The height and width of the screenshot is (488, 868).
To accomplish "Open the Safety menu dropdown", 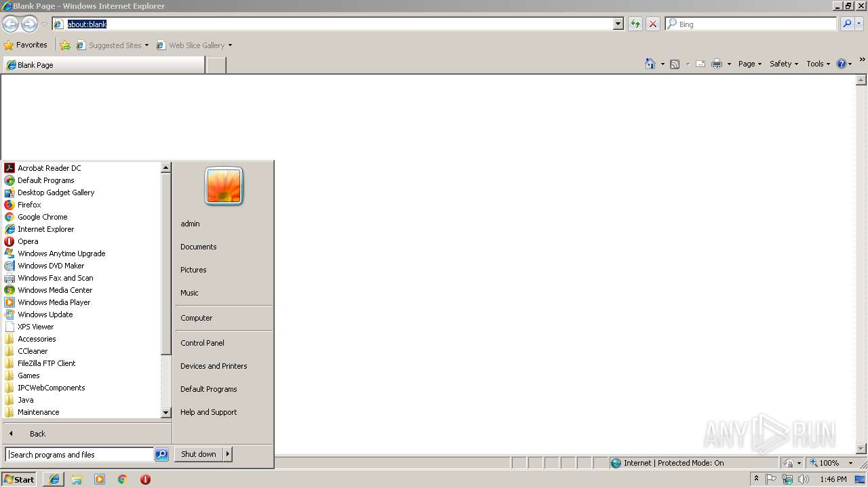I will coord(783,64).
